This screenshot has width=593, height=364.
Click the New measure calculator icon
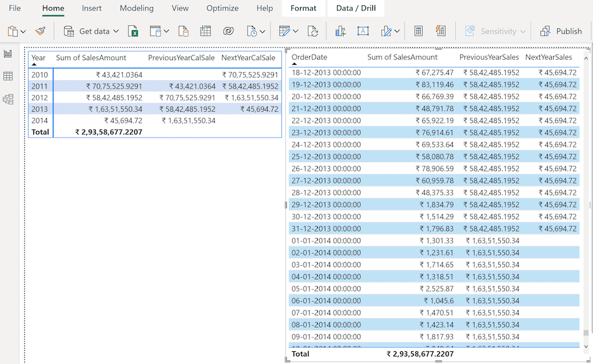click(419, 31)
